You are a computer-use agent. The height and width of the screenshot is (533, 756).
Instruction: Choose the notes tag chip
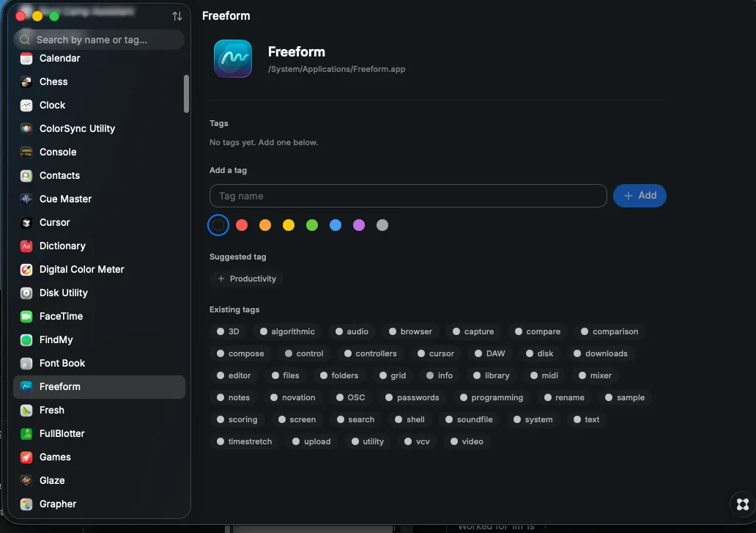point(234,398)
